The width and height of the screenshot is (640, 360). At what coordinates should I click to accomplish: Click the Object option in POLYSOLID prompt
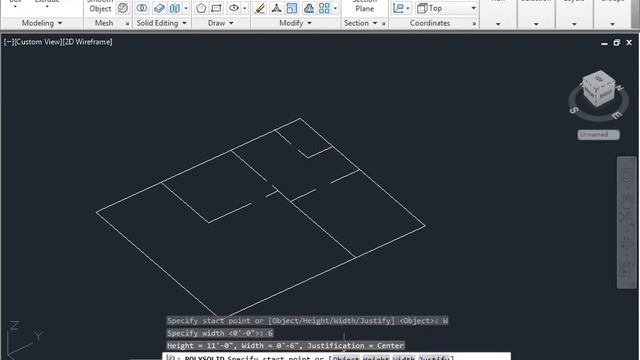346,358
